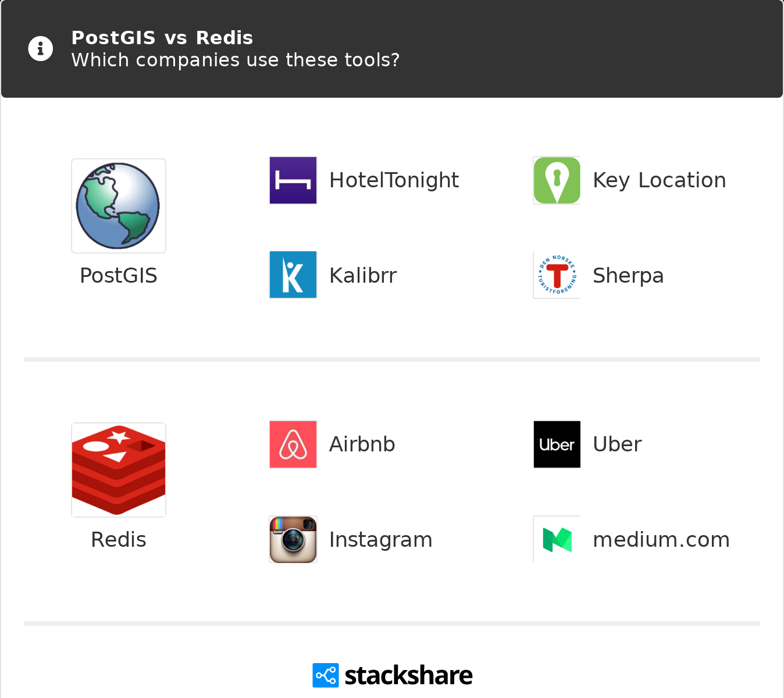Click the medium.com green M icon
The image size is (784, 698).
[x=557, y=540]
